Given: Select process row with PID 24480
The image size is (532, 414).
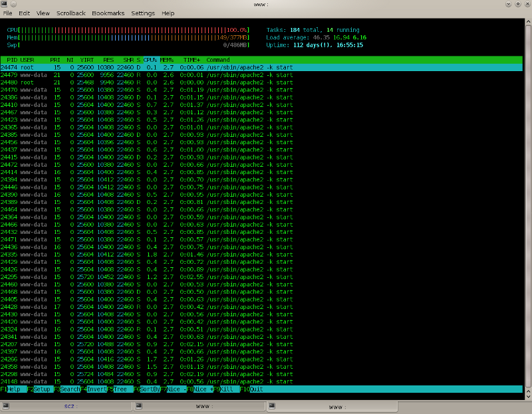Looking at the screenshot, I should 261,82.
